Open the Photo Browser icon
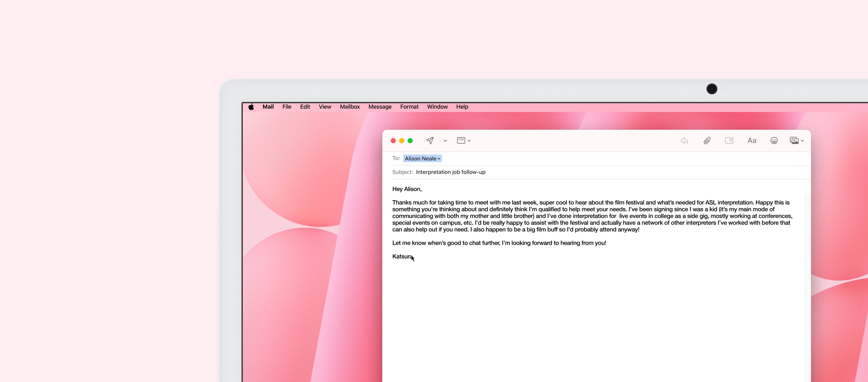This screenshot has height=382, width=868. pos(794,140)
